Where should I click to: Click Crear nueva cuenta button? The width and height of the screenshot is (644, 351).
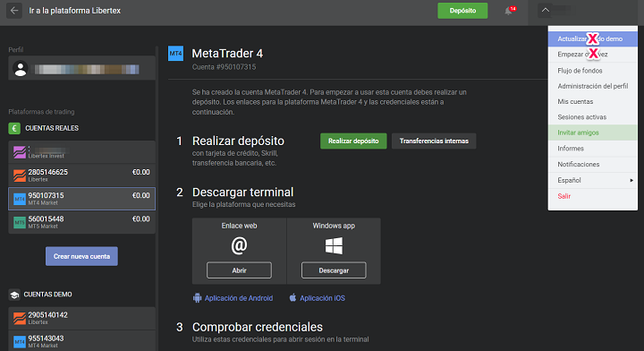[81, 256]
